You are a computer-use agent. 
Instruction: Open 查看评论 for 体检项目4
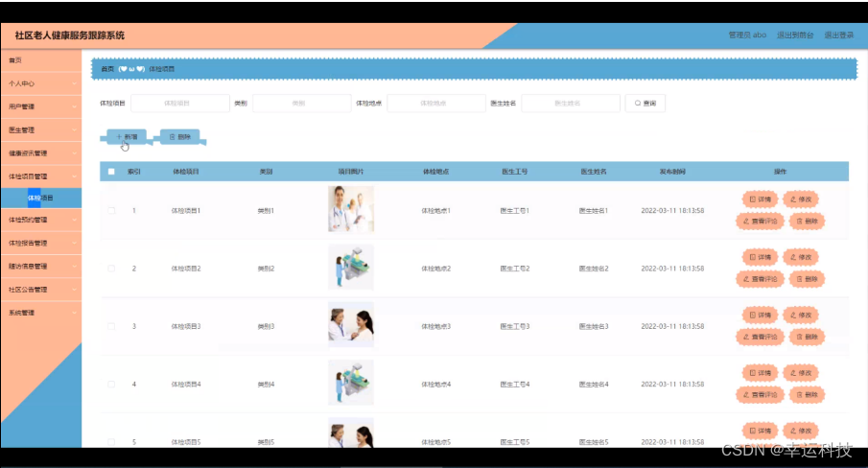tap(760, 394)
